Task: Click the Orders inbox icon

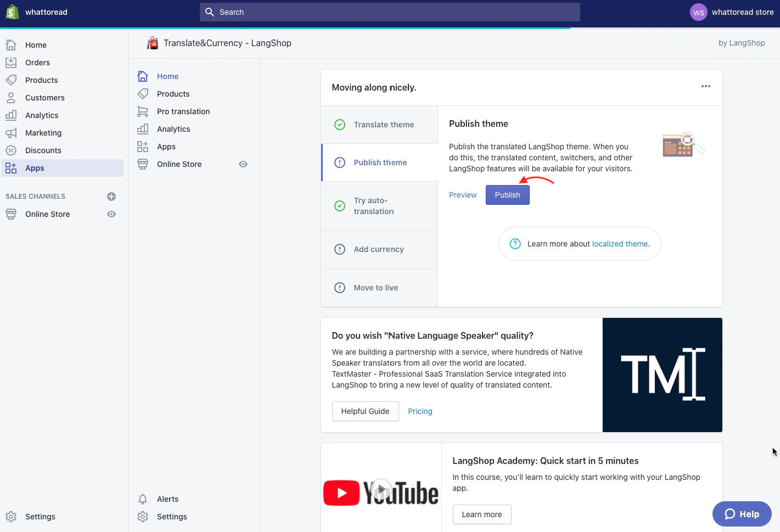Action: [11, 63]
